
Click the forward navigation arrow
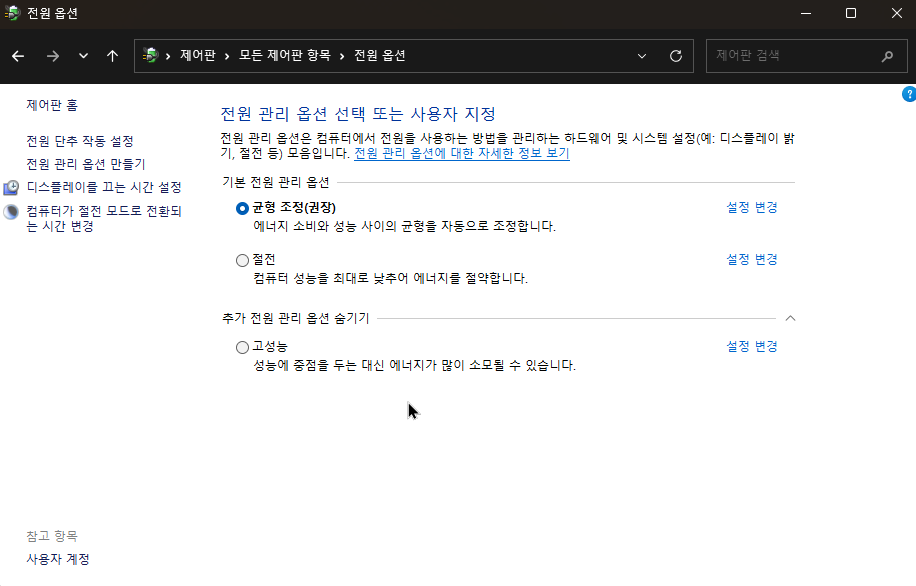pyautogui.click(x=53, y=56)
